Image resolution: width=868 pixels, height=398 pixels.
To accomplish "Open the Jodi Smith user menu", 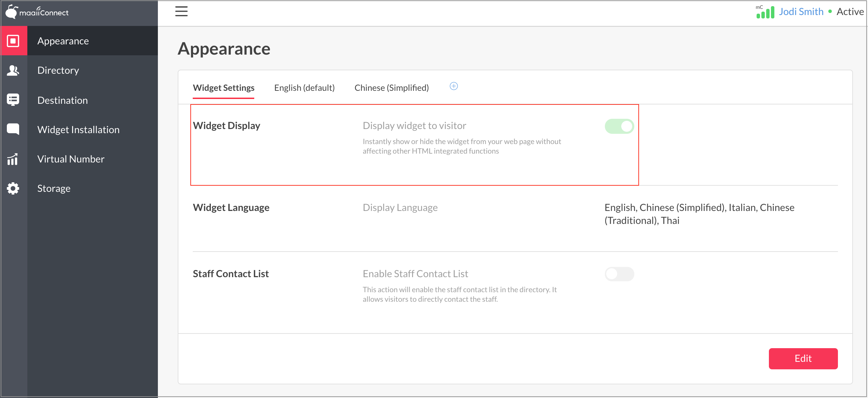I will pyautogui.click(x=801, y=12).
